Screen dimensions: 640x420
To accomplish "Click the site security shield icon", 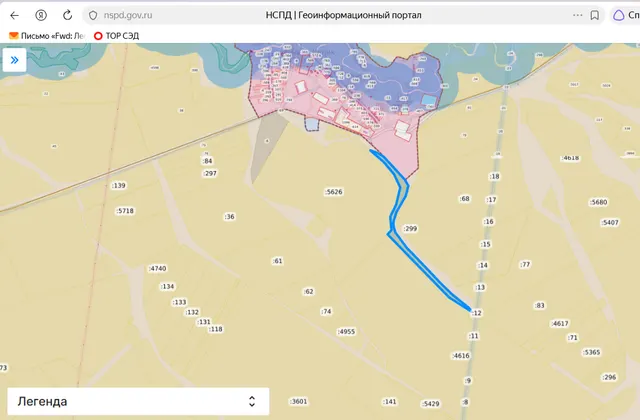I will click(93, 16).
